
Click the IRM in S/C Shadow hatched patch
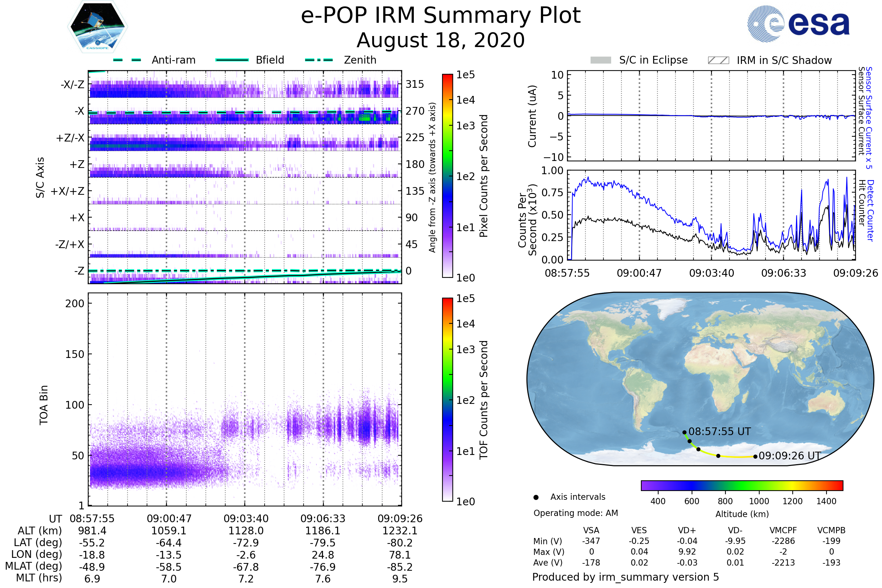click(x=718, y=60)
